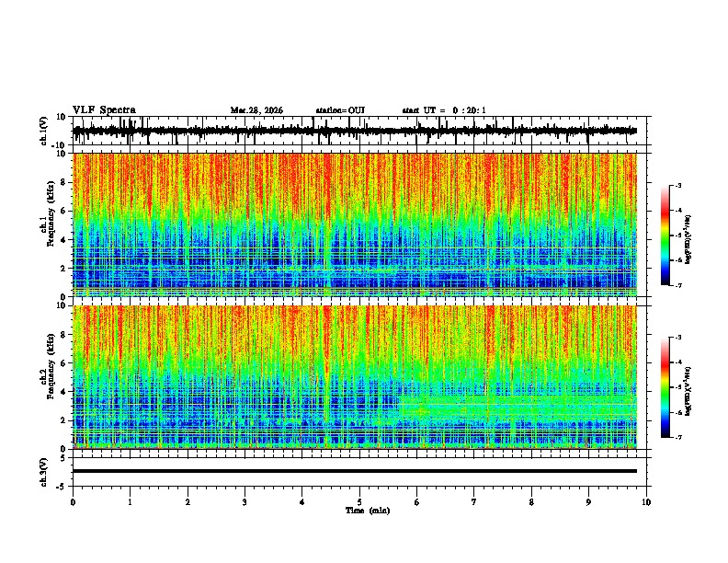Click the "-7" label on ch.1 colour bar
This screenshot has width=728, height=563.
click(678, 285)
